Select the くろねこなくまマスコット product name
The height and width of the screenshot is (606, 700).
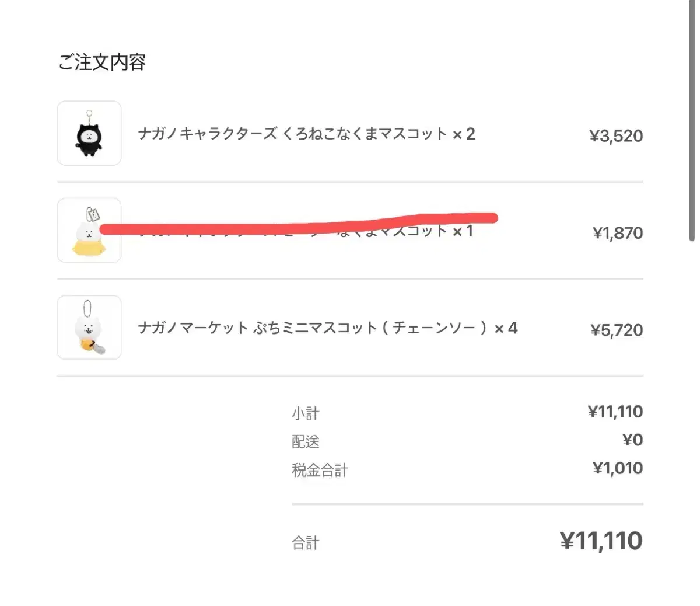[306, 134]
